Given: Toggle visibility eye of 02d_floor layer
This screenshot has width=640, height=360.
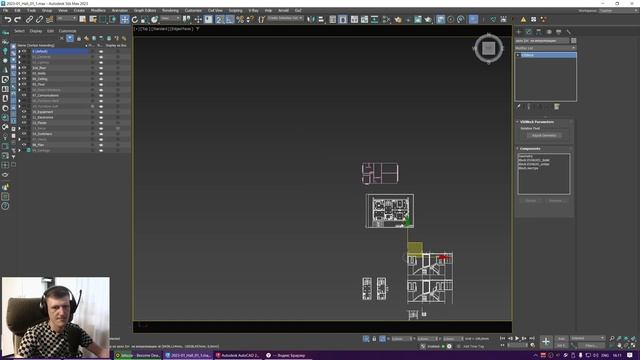Looking at the screenshot, I should [24, 68].
